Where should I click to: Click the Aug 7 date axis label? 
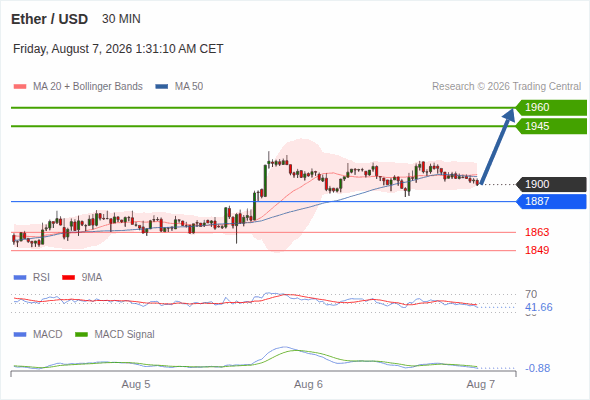pyautogui.click(x=481, y=385)
